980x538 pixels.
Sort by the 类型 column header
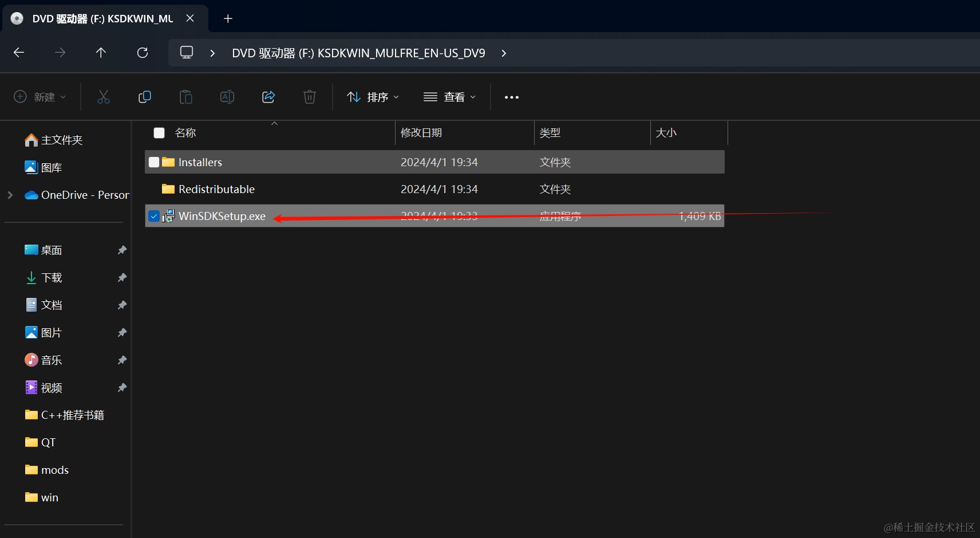550,133
